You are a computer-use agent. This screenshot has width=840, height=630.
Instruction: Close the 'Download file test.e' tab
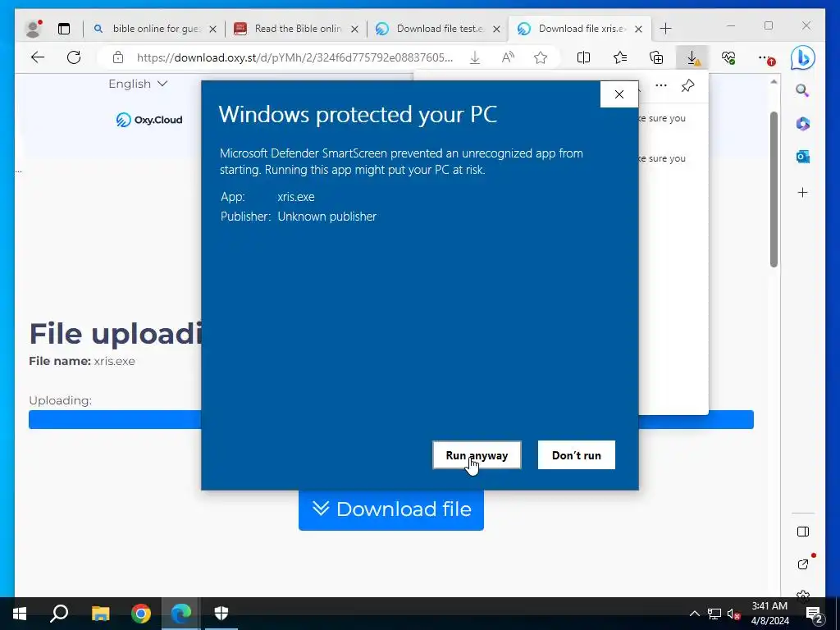tap(496, 29)
